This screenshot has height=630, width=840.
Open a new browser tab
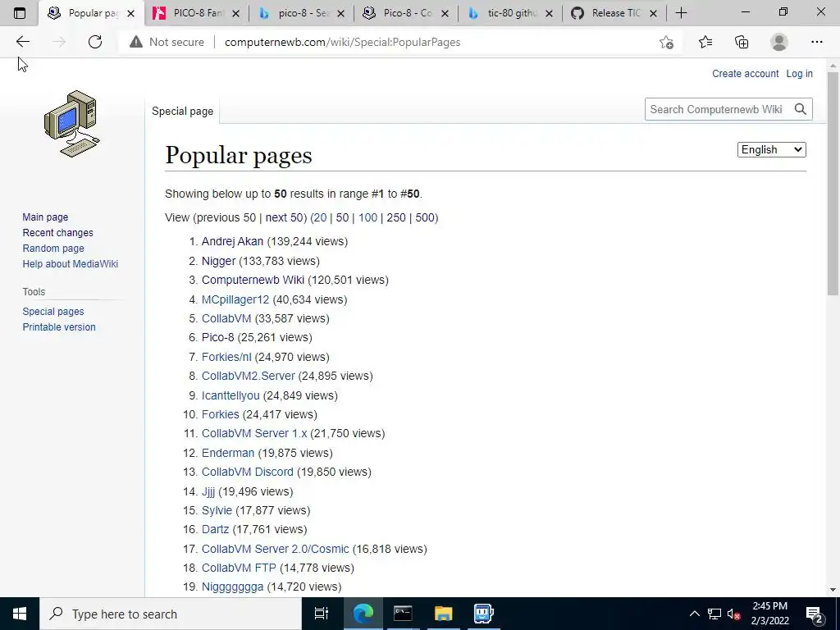[x=681, y=13]
